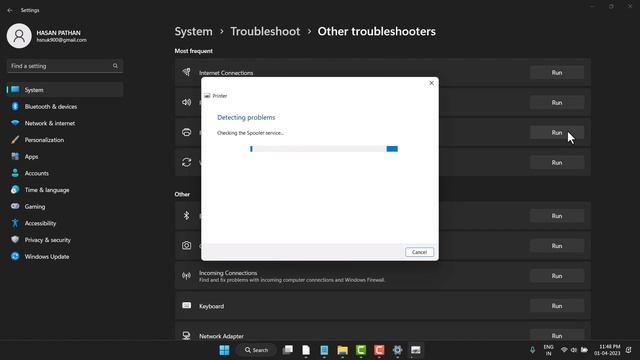This screenshot has height=360, width=640.
Task: Open the Windows Start menu
Action: coord(224,350)
